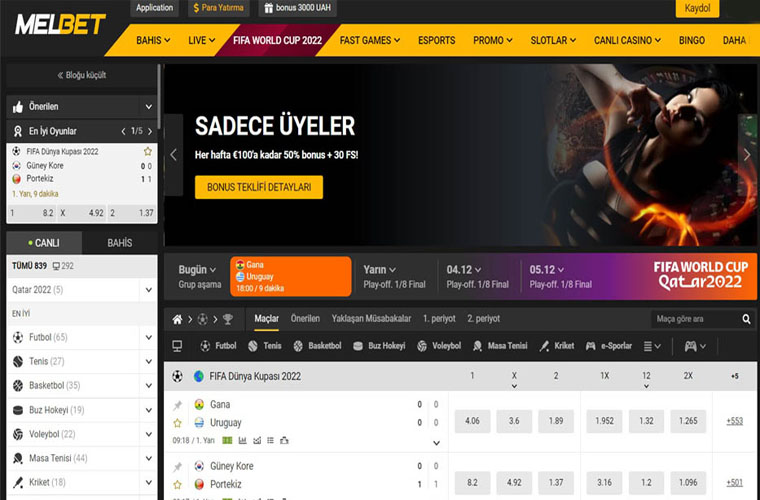Click the MELBET logo
760x500 pixels.
(x=60, y=24)
